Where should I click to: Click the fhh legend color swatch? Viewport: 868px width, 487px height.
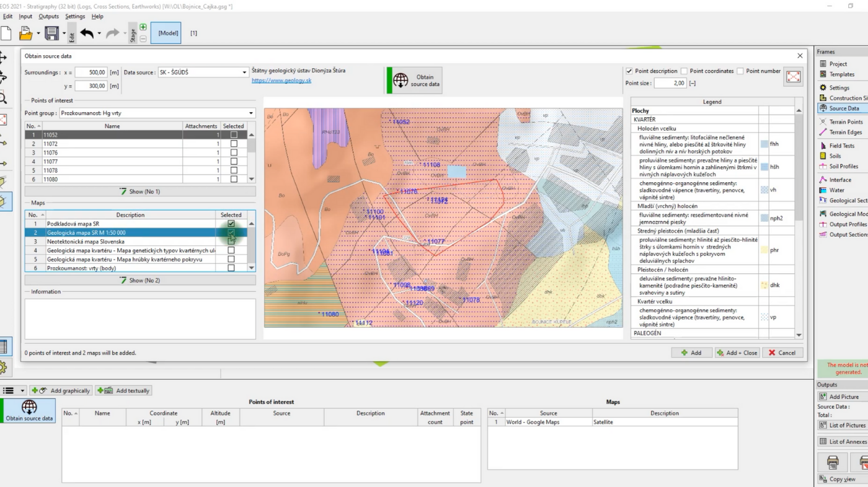click(x=764, y=144)
